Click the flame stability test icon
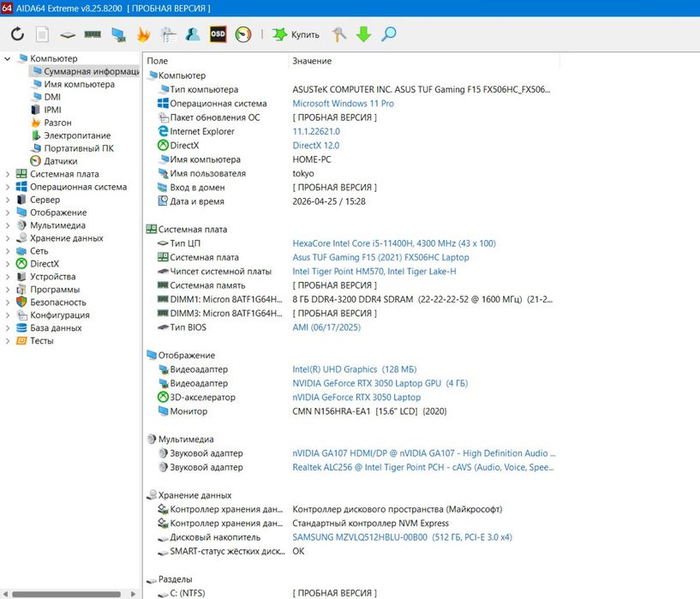Viewport: 700px width, 599px height. pyautogui.click(x=143, y=34)
